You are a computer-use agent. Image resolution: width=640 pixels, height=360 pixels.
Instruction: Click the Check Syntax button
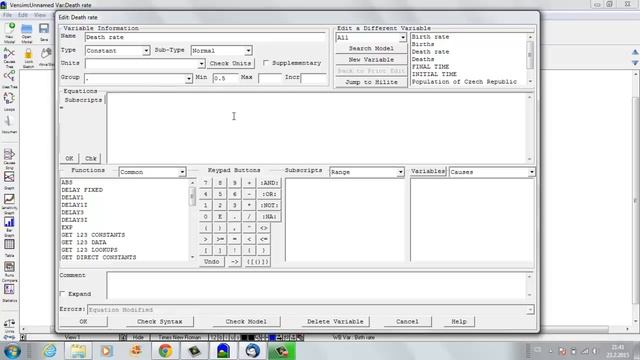coord(160,322)
